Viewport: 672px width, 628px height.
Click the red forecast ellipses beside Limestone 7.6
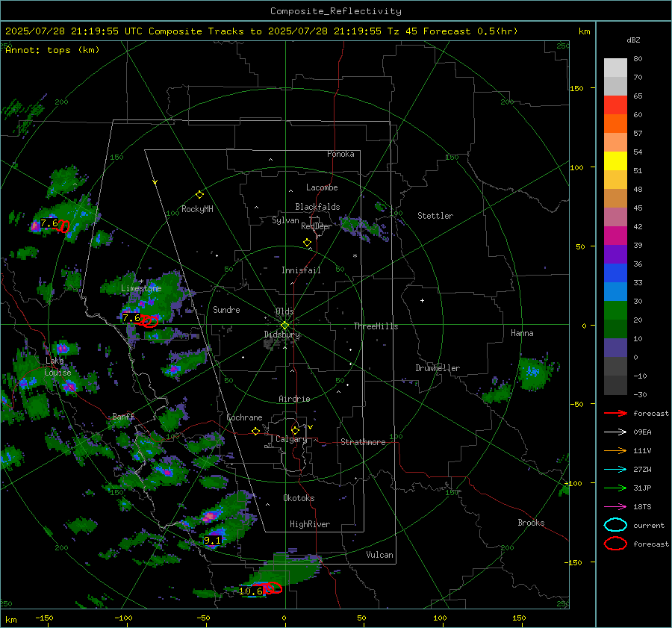click(149, 320)
